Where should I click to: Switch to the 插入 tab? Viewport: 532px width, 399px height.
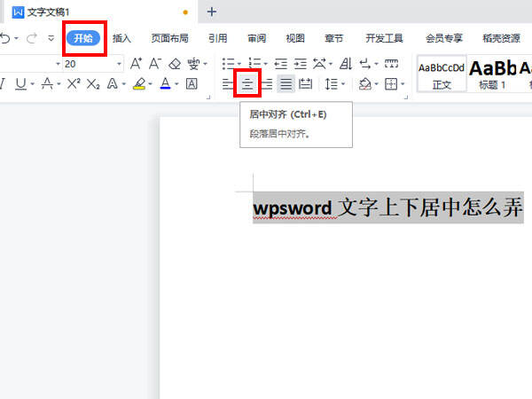121,38
